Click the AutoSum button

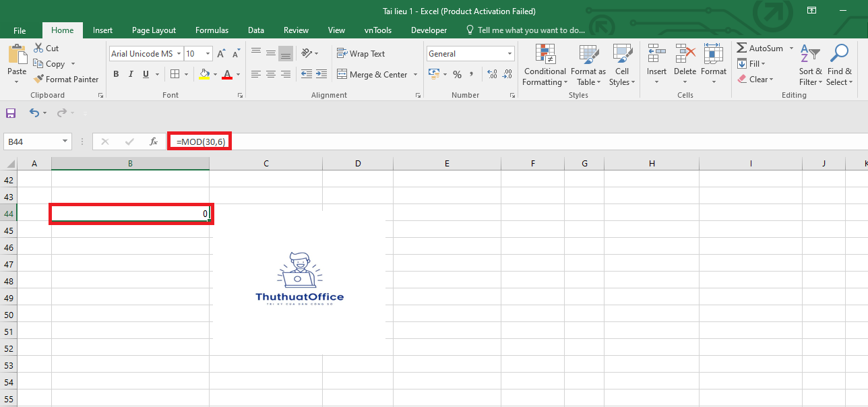click(x=759, y=49)
